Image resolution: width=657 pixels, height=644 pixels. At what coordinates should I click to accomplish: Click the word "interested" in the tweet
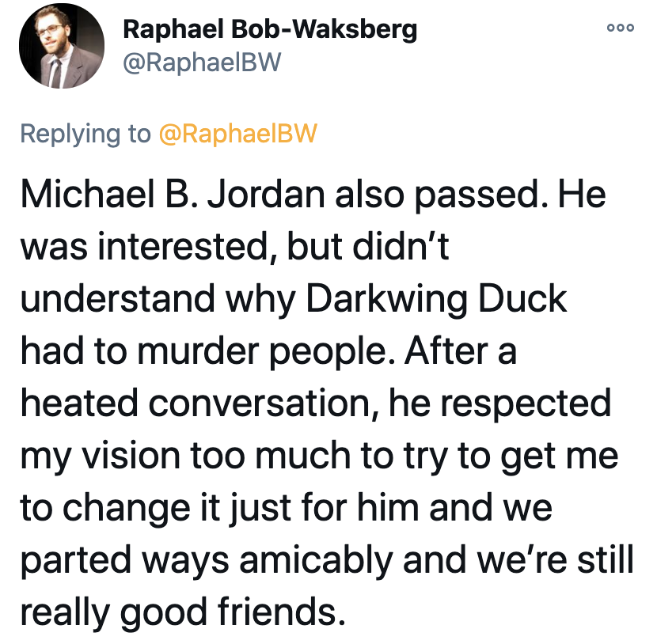pos(183,247)
